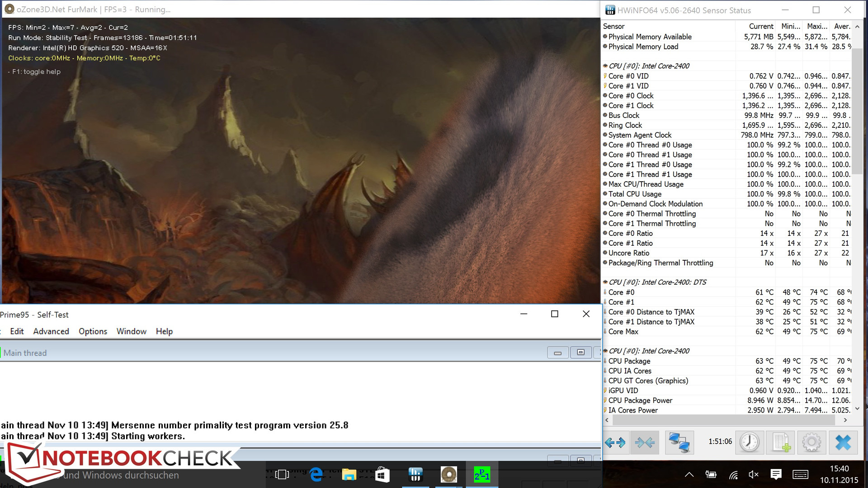Click the expand columns arrows icon in HWiNFO
The width and height of the screenshot is (868, 488).
click(x=615, y=442)
